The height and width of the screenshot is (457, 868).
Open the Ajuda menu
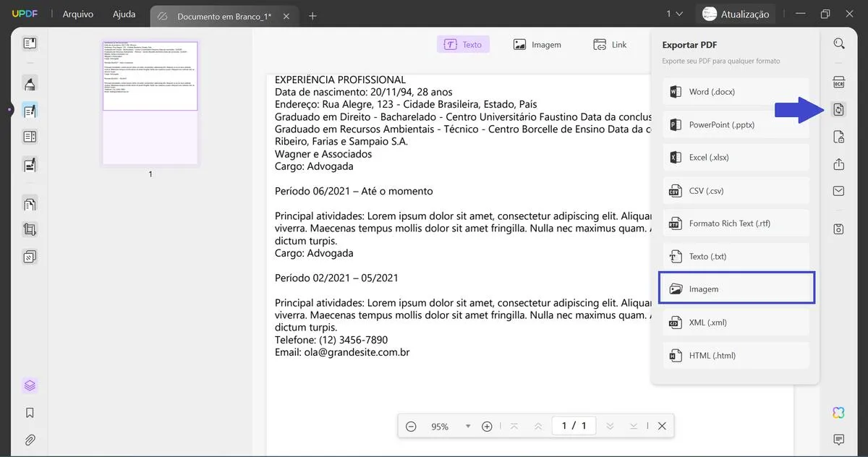[x=123, y=13]
